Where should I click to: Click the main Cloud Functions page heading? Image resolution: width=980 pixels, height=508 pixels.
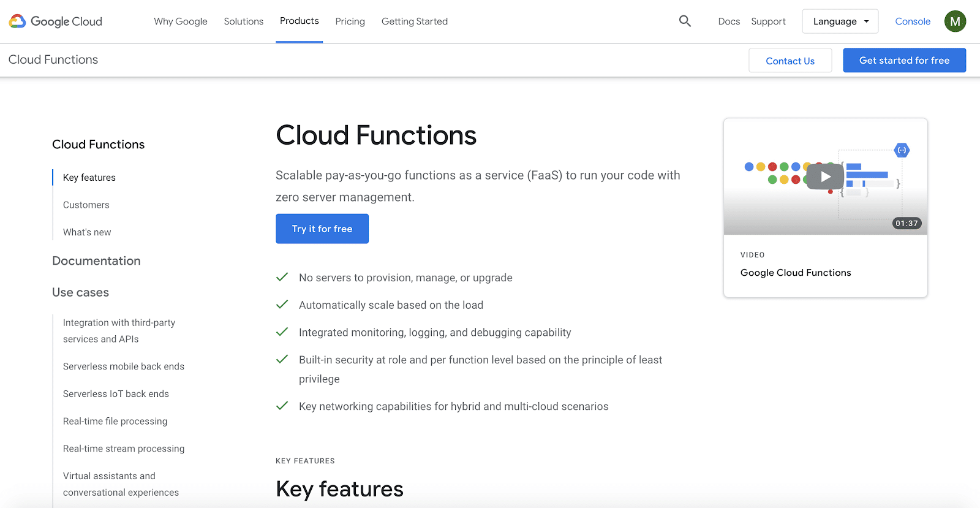(376, 135)
